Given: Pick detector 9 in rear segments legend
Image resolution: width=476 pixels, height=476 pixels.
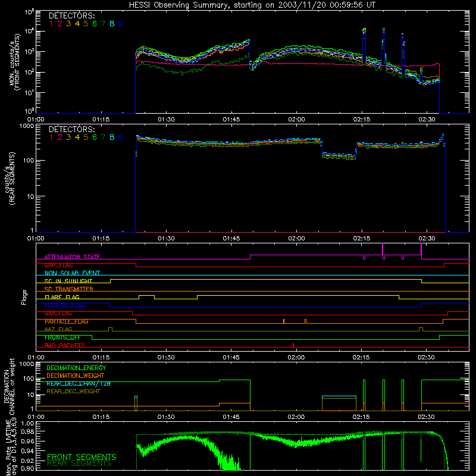Looking at the screenshot, I should tap(121, 137).
